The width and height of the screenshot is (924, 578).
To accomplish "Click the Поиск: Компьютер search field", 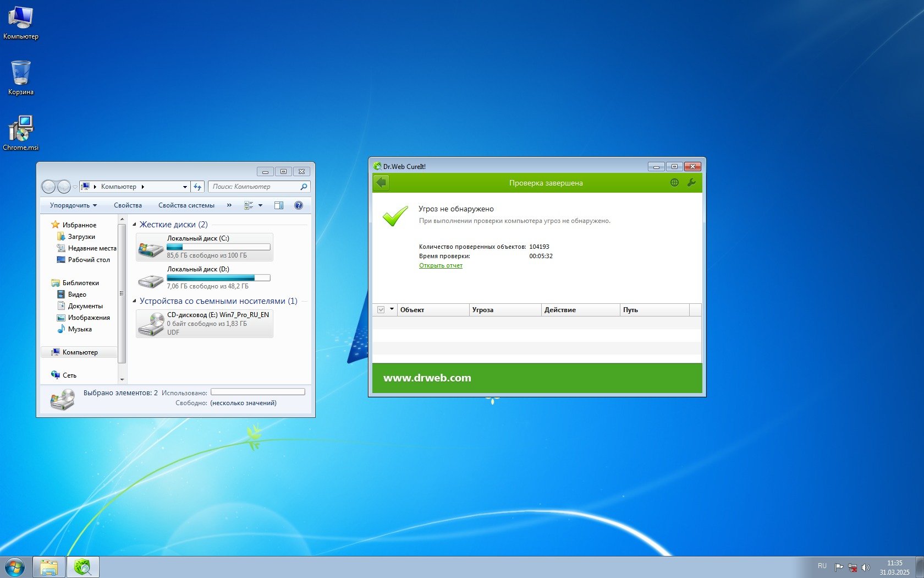I will tap(254, 187).
